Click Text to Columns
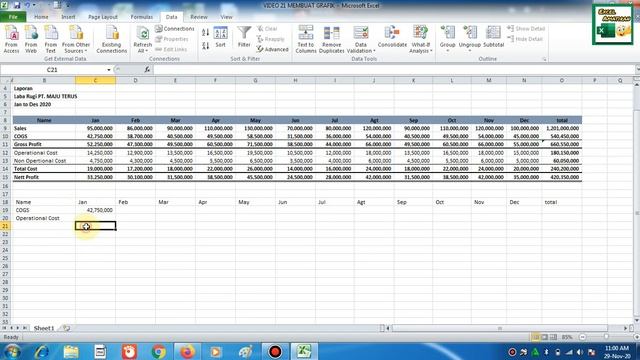The image size is (640, 360). [x=306, y=39]
